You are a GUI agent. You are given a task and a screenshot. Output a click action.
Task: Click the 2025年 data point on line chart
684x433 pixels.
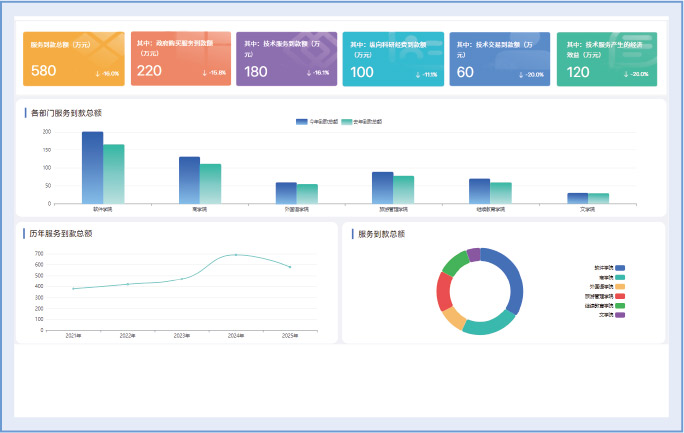[290, 267]
